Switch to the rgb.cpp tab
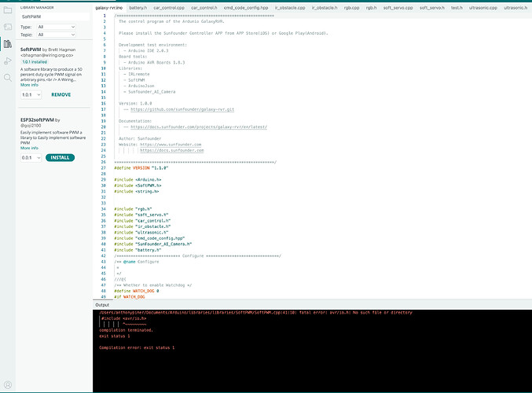Screen dimensions: 532x393 (351, 7)
